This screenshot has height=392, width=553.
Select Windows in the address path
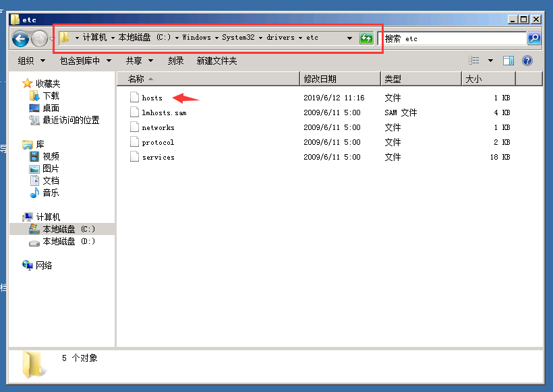point(196,37)
